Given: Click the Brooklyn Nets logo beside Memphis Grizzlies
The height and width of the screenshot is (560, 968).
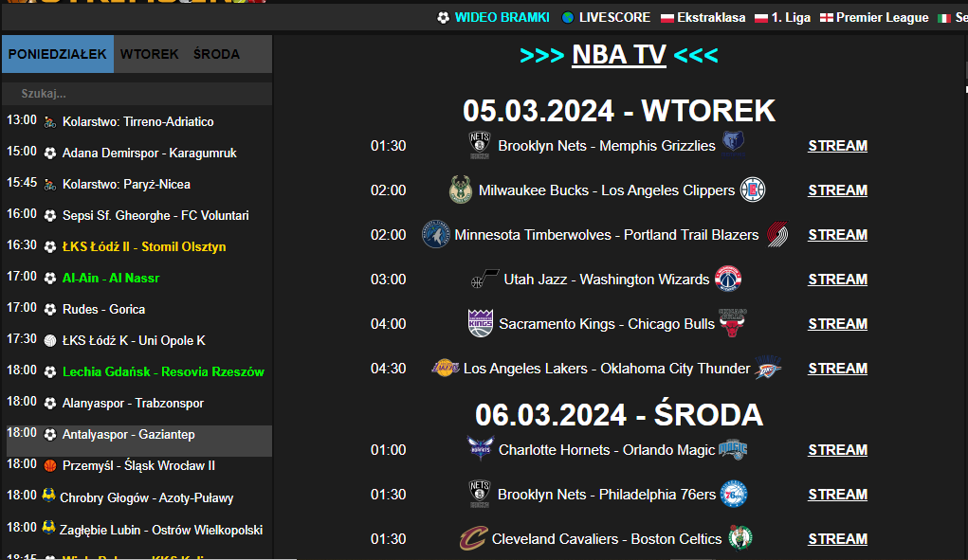Looking at the screenshot, I should (479, 146).
